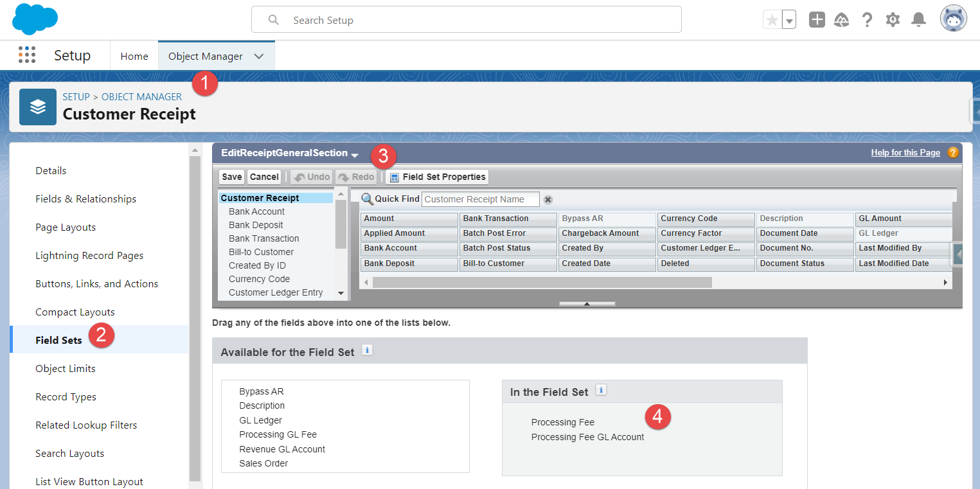
Task: Open the Notifications bell
Action: click(x=919, y=20)
